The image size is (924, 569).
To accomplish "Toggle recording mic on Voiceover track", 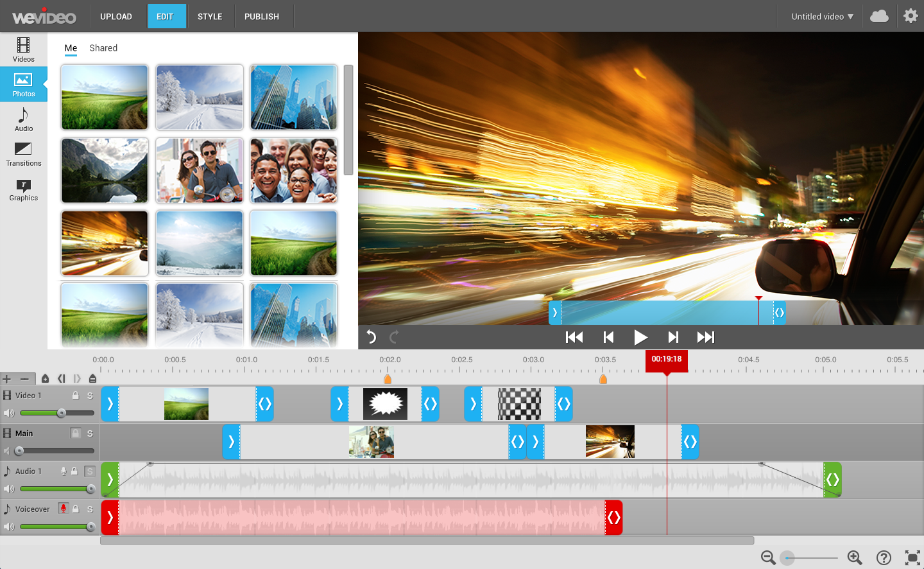I will coord(63,509).
